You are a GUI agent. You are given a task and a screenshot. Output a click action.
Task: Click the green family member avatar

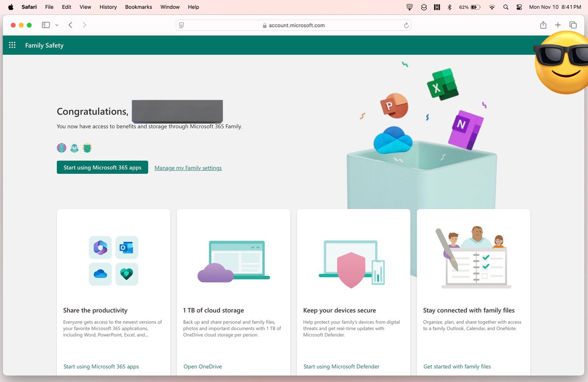click(x=87, y=148)
